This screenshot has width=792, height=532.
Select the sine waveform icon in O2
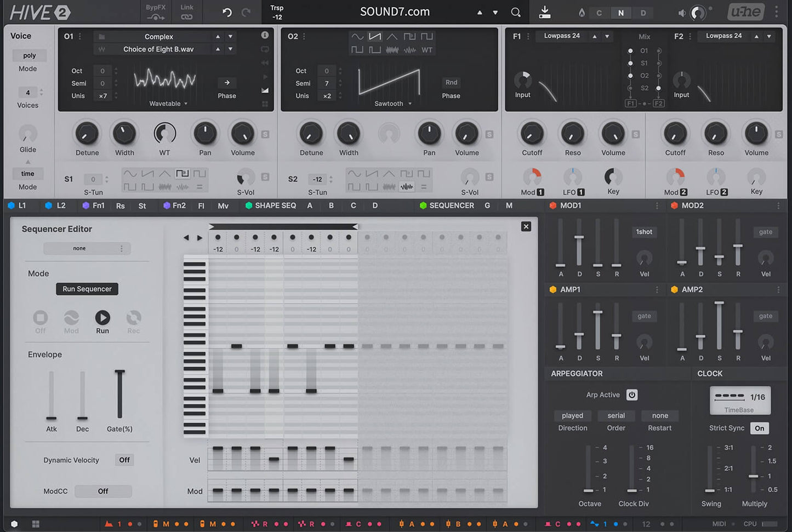click(x=357, y=37)
